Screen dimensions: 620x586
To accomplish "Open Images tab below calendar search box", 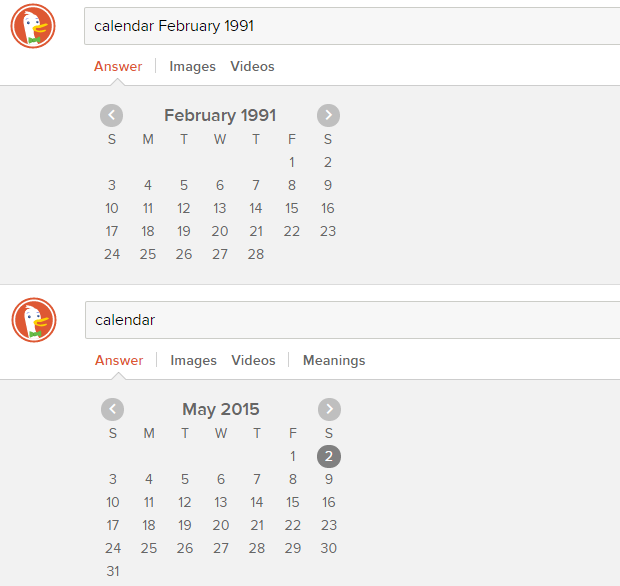I will (x=193, y=360).
